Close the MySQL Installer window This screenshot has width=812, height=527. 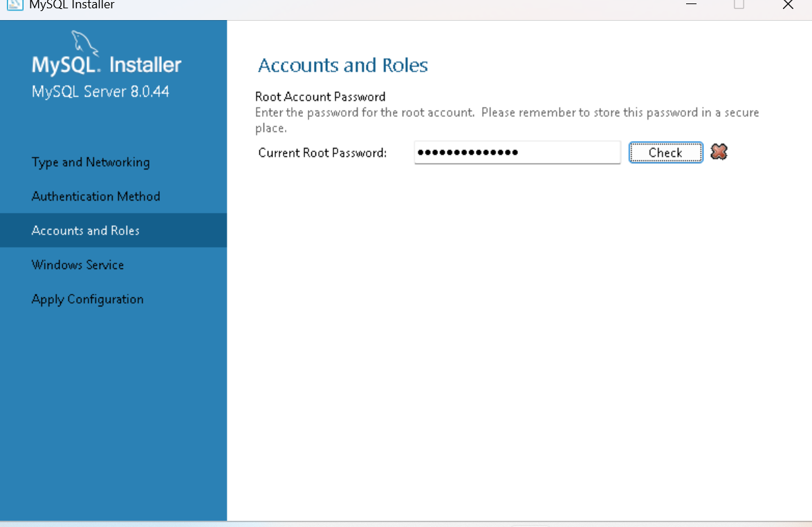click(x=788, y=5)
